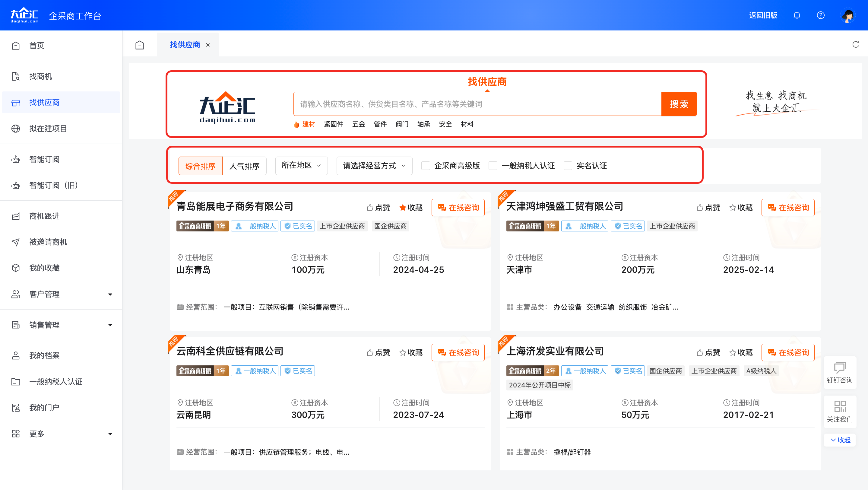Open 我的档案 in the sidebar
Screen dimensions: 868x490
(x=61, y=355)
